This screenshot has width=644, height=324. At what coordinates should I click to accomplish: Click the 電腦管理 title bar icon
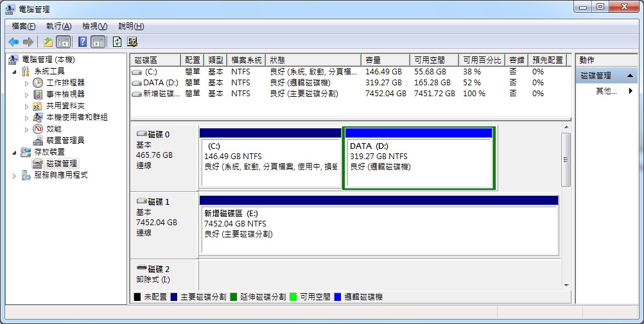click(10, 9)
